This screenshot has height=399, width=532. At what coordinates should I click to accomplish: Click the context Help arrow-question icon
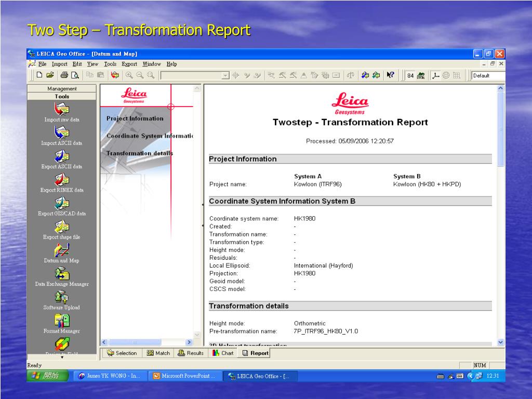tap(390, 75)
